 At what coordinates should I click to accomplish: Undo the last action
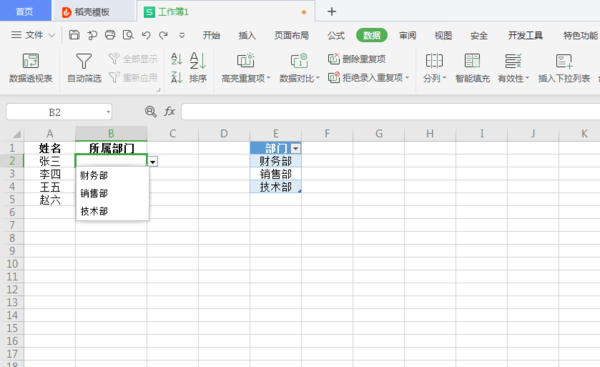(146, 35)
